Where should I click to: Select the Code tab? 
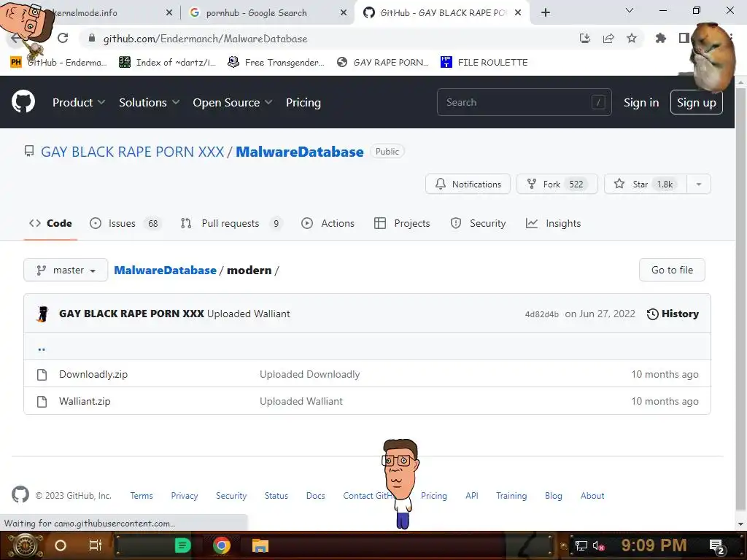point(50,223)
